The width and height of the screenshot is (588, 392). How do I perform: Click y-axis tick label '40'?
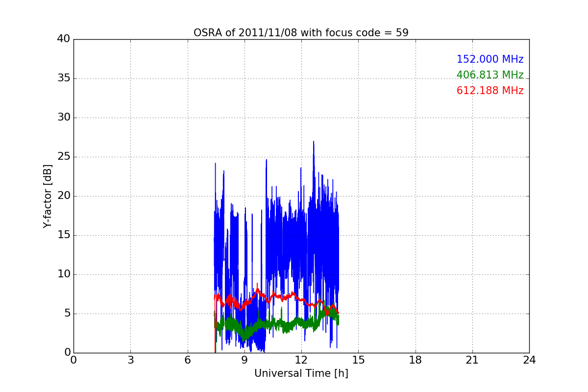pos(64,39)
